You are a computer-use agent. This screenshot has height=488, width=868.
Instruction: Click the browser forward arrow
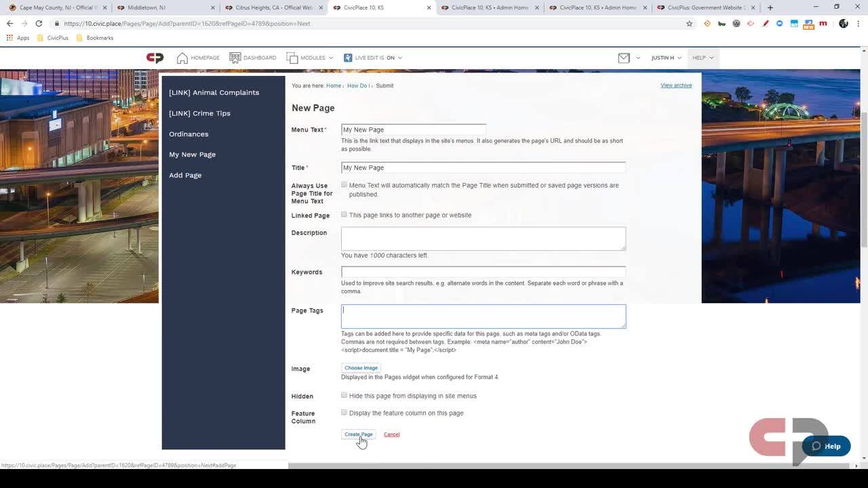(24, 23)
